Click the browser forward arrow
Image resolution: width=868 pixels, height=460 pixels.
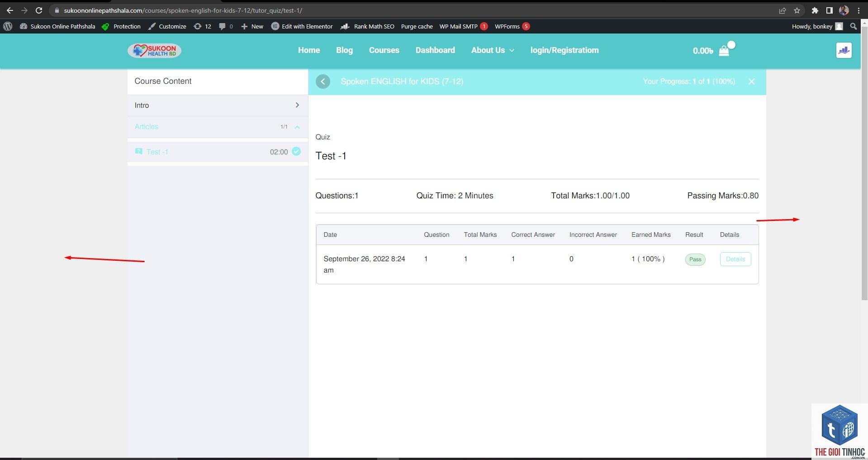[x=24, y=10]
